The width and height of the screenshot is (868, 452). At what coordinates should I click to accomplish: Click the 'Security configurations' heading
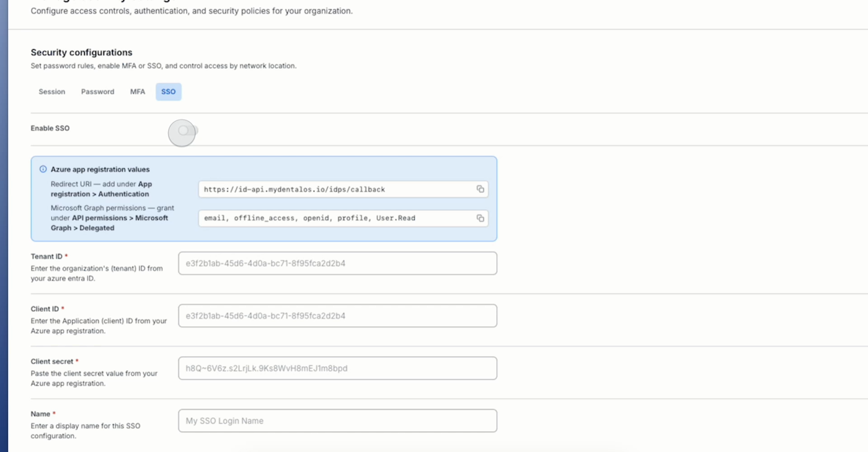click(82, 53)
